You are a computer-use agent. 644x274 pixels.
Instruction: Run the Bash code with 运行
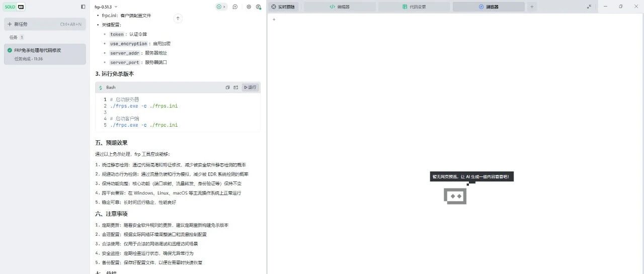[250, 87]
